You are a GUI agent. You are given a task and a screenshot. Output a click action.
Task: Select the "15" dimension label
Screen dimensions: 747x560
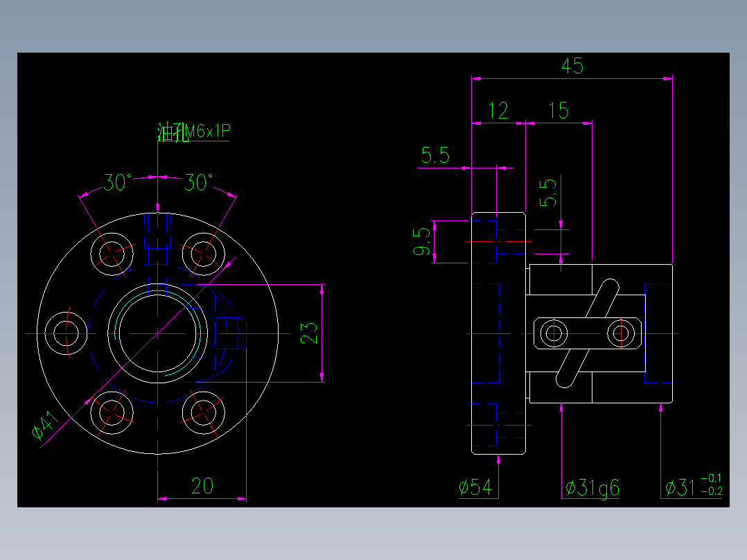[x=560, y=108]
